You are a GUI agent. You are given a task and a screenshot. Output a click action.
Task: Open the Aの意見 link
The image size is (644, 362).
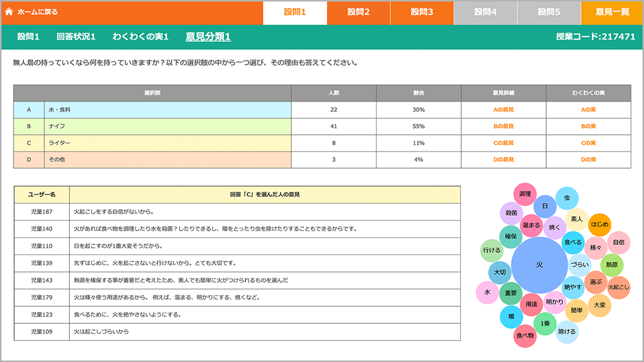[x=503, y=110]
